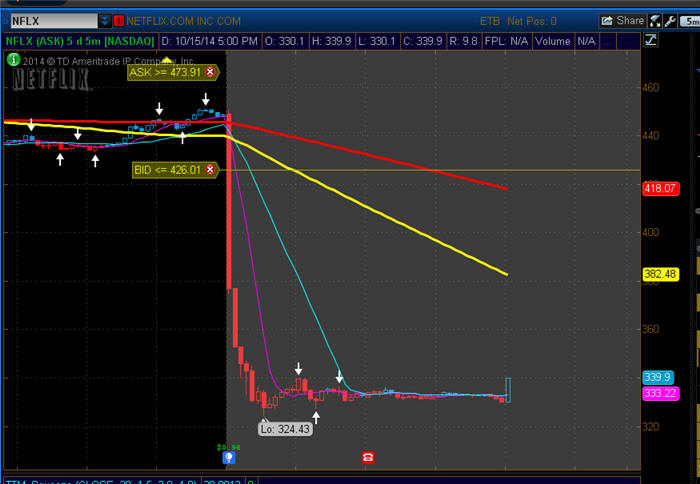Click the Lo: 324.43 price bubble
Screen dimensions: 700x484
pyautogui.click(x=284, y=429)
